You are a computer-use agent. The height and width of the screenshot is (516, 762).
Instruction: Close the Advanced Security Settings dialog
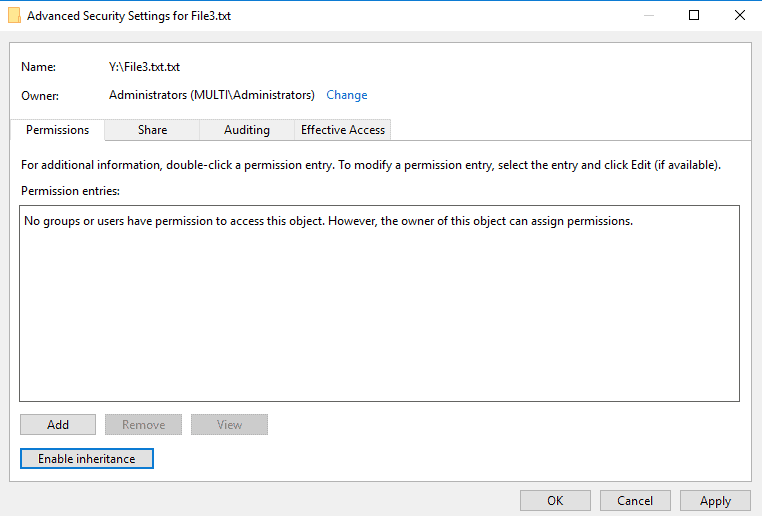pos(739,16)
